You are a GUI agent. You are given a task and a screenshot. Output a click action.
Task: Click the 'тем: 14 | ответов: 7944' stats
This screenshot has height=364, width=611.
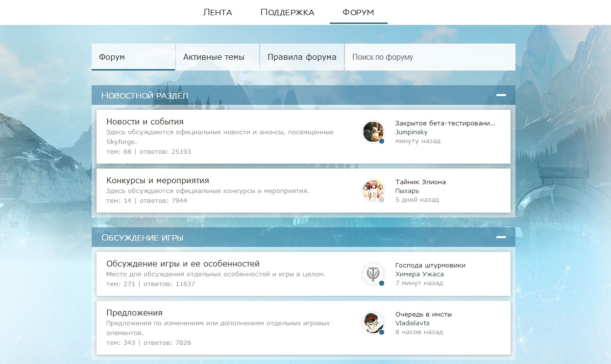pyautogui.click(x=147, y=201)
